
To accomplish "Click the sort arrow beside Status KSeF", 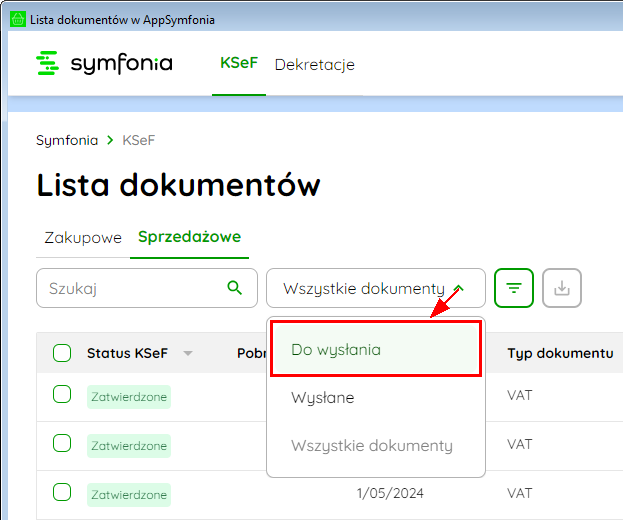I will click(x=187, y=353).
